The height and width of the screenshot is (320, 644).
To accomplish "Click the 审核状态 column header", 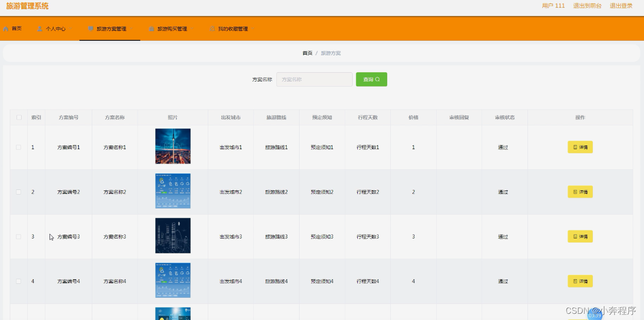I will point(505,117).
